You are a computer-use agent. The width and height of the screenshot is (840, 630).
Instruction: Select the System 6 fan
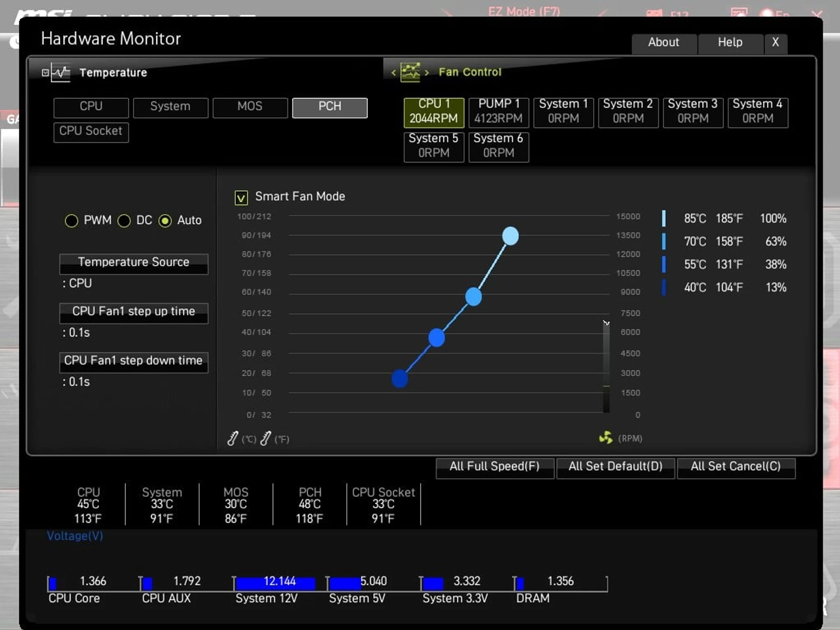pyautogui.click(x=499, y=147)
